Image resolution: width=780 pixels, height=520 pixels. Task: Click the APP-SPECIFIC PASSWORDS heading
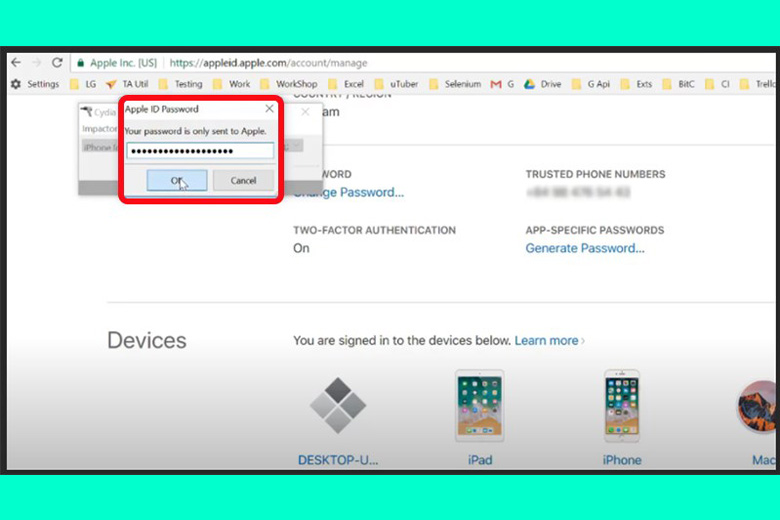595,230
